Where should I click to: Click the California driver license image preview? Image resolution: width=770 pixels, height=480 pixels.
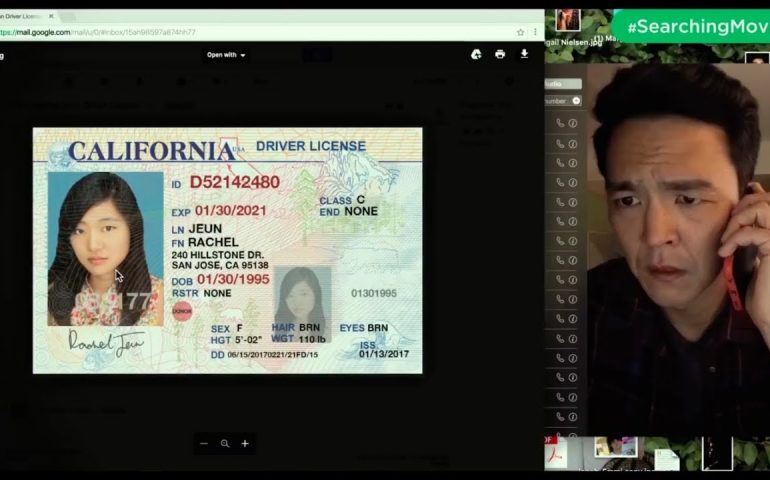point(227,251)
